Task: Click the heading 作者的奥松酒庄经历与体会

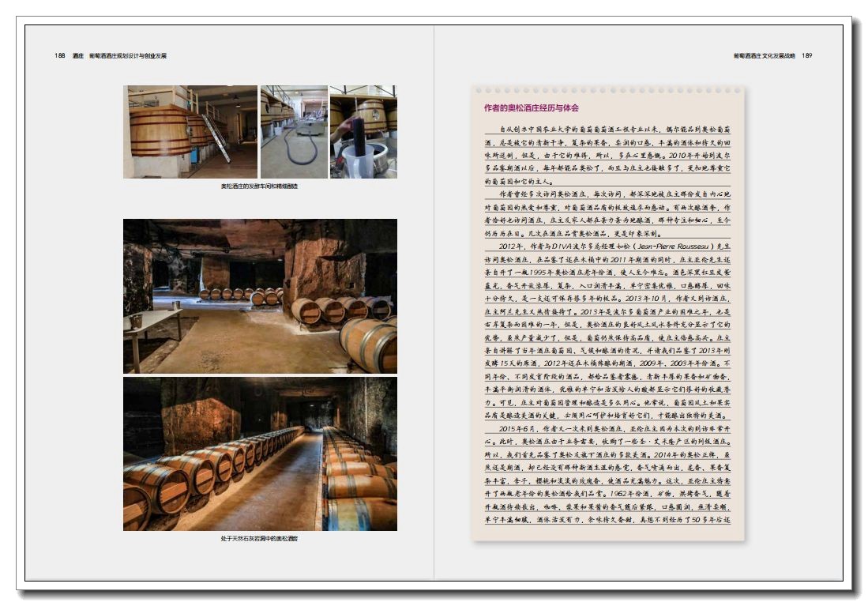Action: point(531,108)
